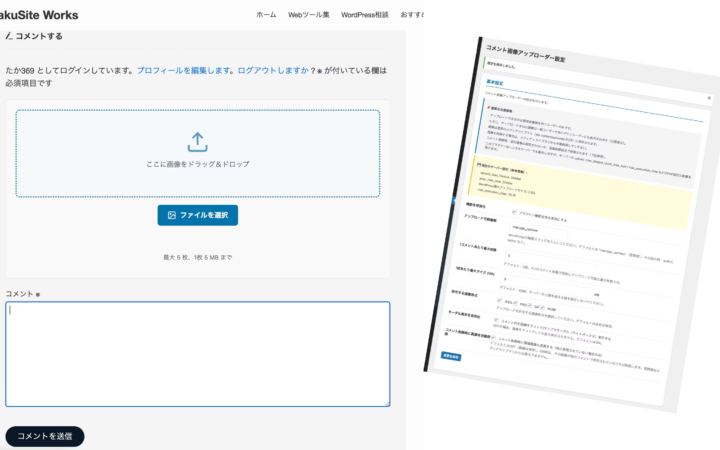Click the max images per comment field
The image size is (720, 450).
point(551,261)
